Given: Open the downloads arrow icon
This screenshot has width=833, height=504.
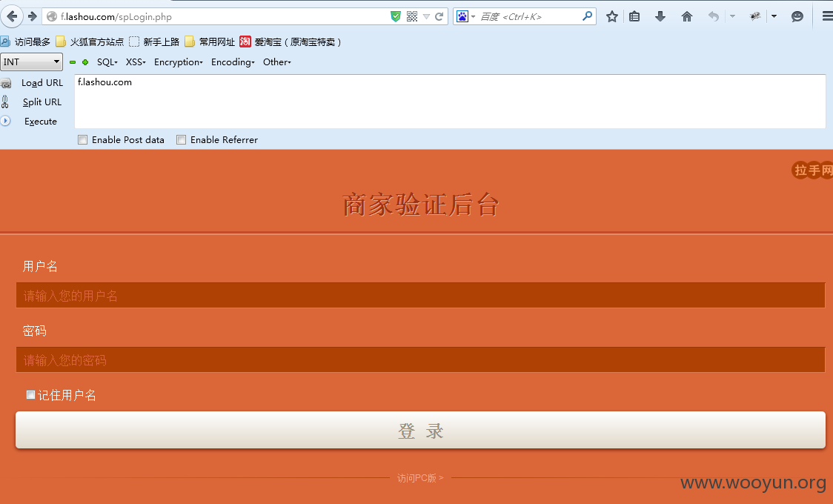Looking at the screenshot, I should click(x=660, y=16).
